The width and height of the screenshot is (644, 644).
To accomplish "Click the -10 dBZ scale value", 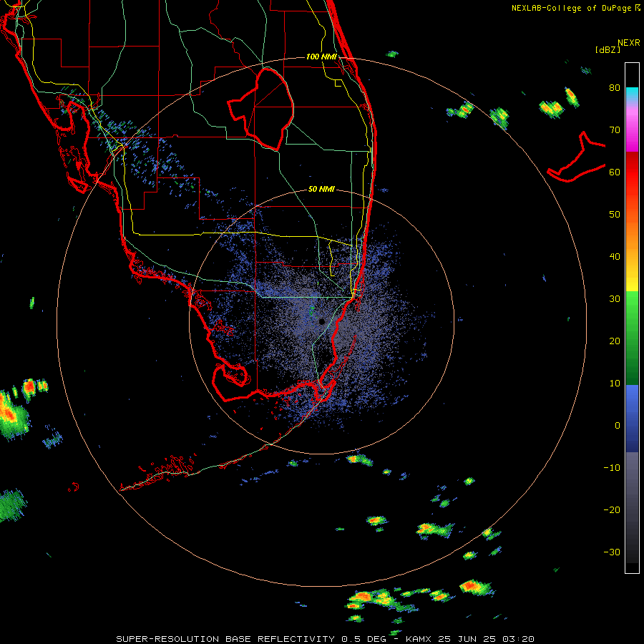I will tap(612, 468).
